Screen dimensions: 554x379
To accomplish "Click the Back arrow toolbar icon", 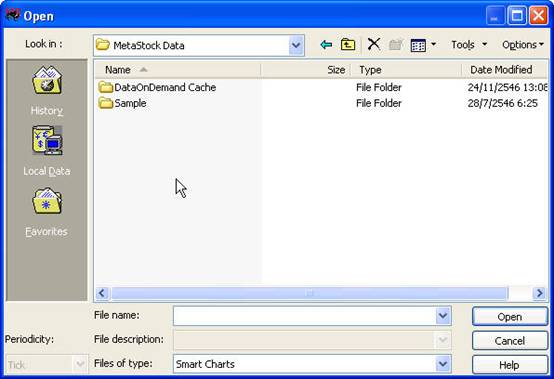I will [326, 45].
